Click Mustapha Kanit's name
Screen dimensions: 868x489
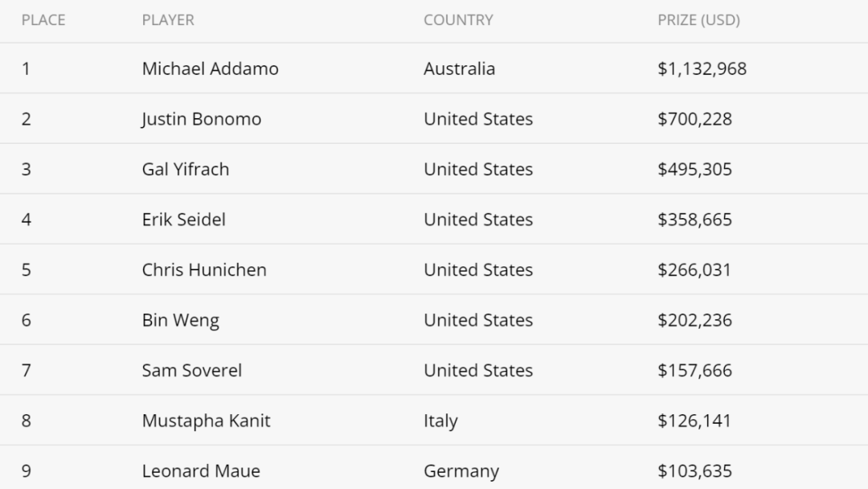(206, 421)
